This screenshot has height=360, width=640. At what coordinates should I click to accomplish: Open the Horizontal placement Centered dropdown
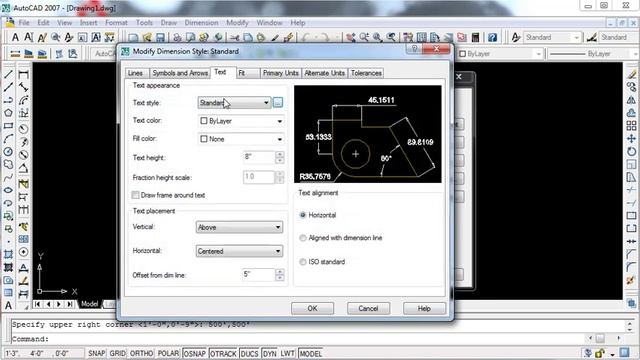(x=239, y=251)
